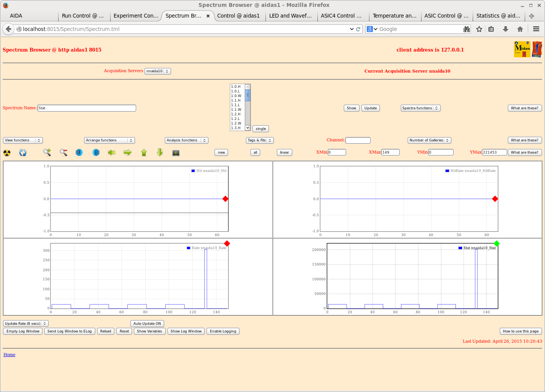
Task: Click red diamond marker on Hit plot
Action: [x=225, y=199]
